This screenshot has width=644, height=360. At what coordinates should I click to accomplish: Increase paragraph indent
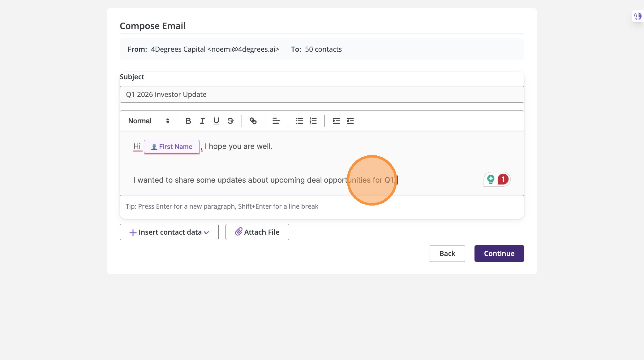tap(336, 121)
